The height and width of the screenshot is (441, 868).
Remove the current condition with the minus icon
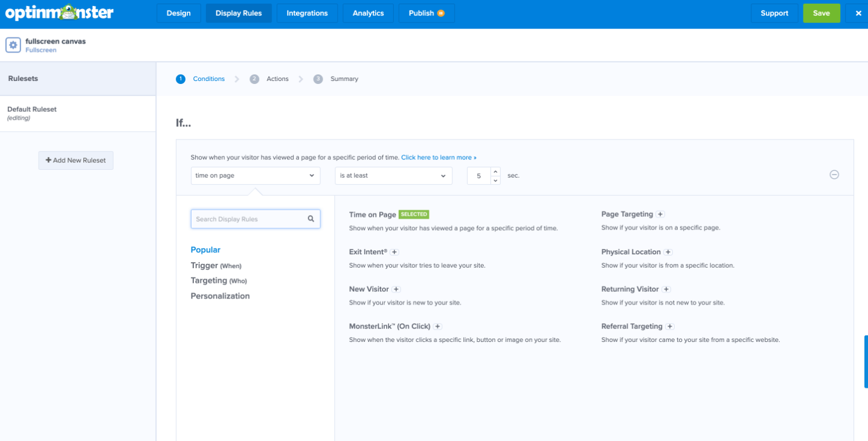(x=834, y=175)
